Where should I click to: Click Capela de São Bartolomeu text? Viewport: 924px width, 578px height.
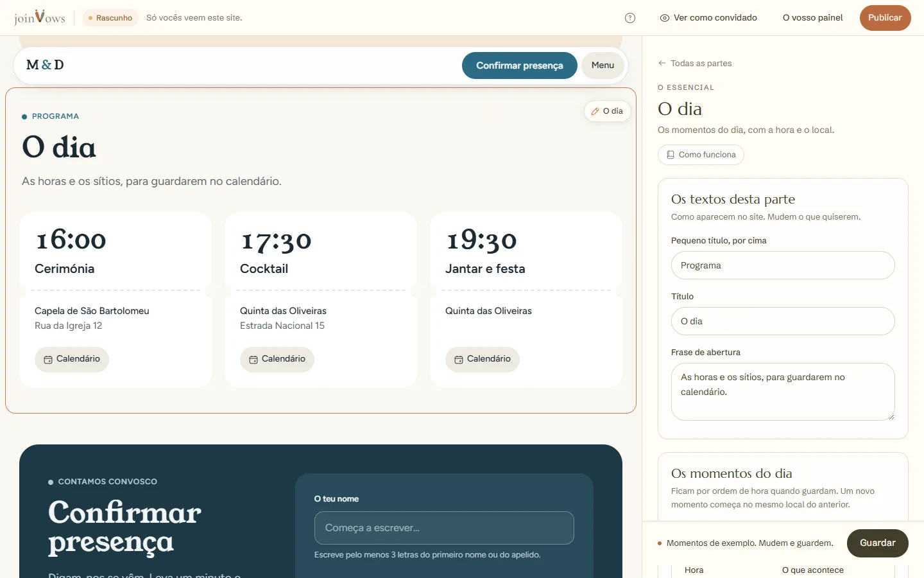92,311
